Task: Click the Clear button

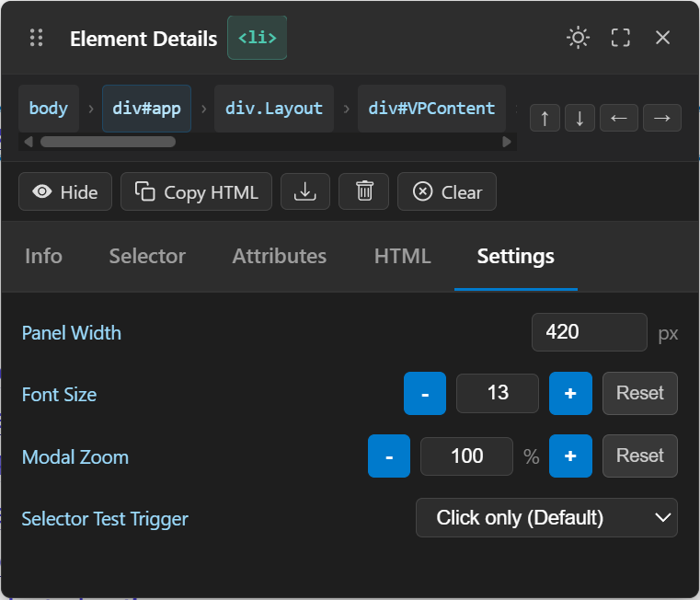Action: [447, 191]
